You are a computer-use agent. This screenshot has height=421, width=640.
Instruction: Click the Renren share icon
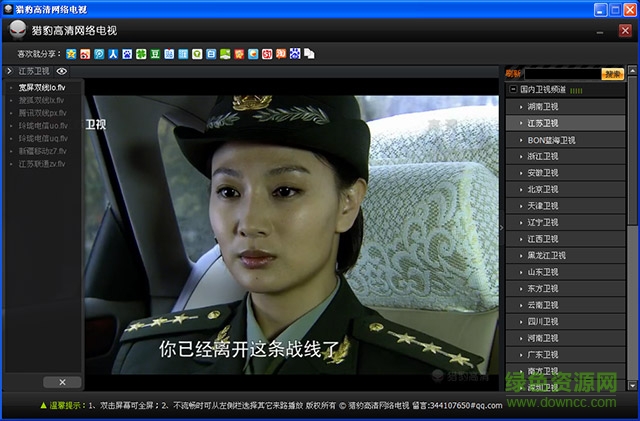(114, 53)
